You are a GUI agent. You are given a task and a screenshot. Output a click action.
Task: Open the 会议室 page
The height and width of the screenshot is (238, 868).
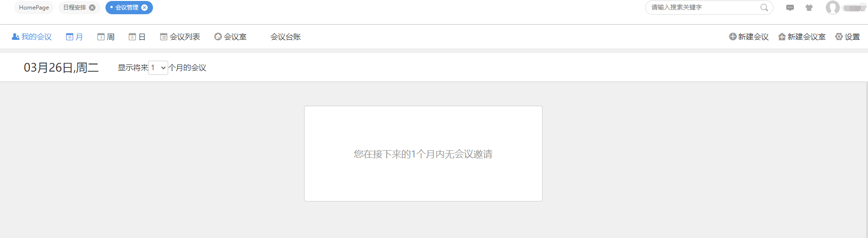[x=230, y=37]
